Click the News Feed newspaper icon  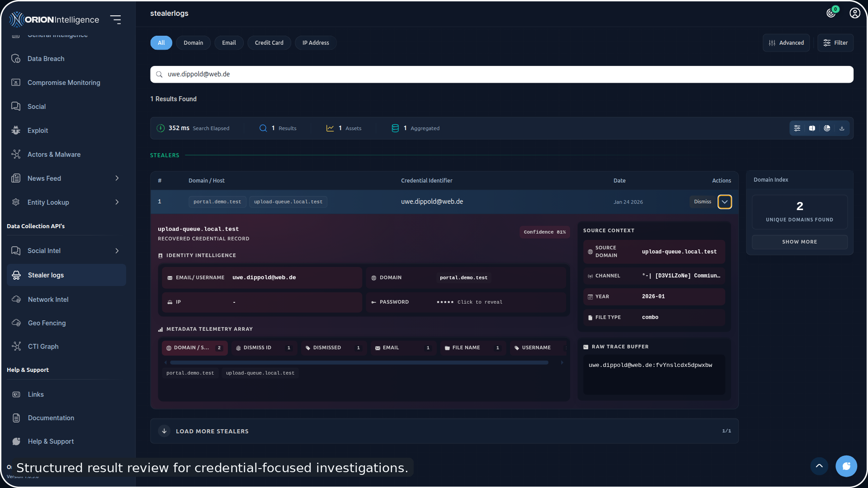click(x=16, y=178)
